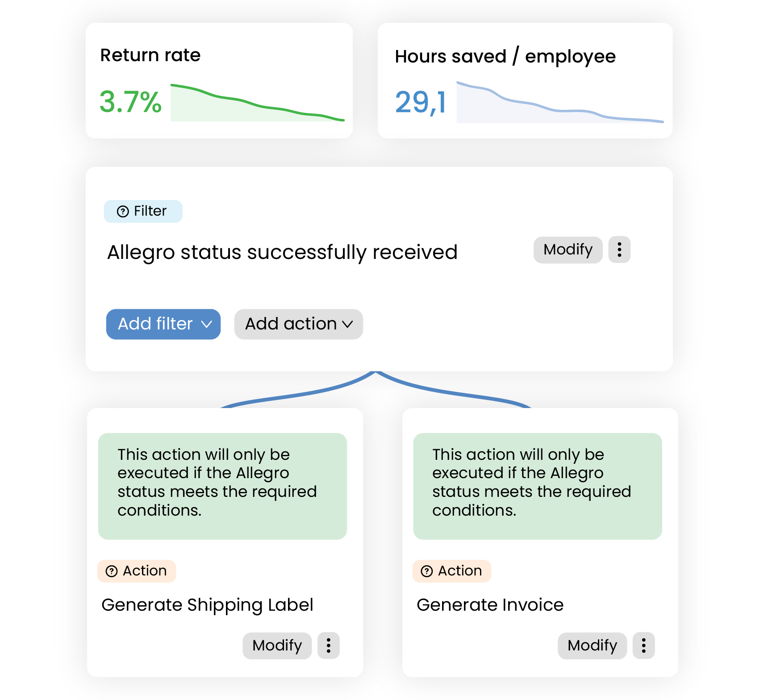Viewport: 764px width, 700px height.
Task: Click the Generate Shipping Label action title
Action: click(x=208, y=605)
